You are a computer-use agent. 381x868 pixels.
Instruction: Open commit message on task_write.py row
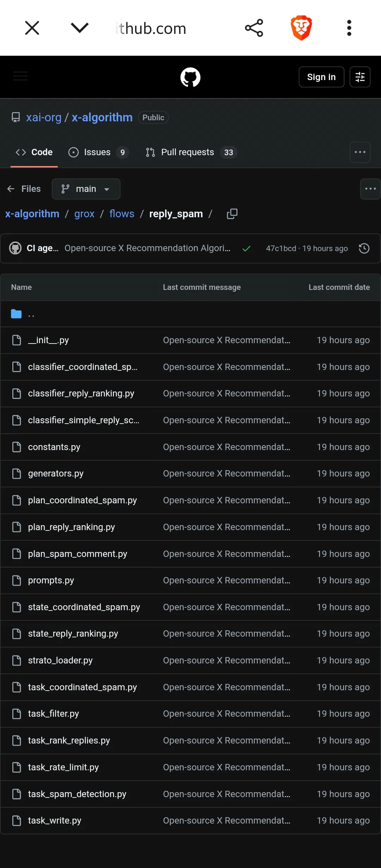[226, 821]
